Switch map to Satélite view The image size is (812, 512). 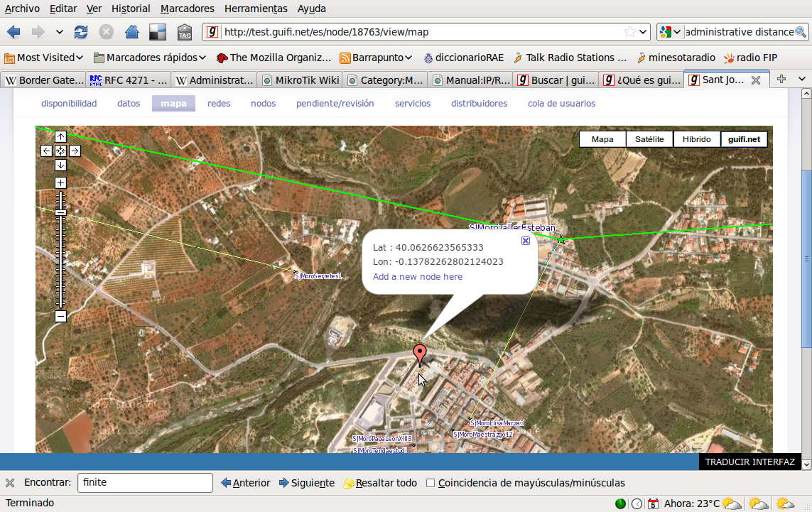tap(649, 139)
